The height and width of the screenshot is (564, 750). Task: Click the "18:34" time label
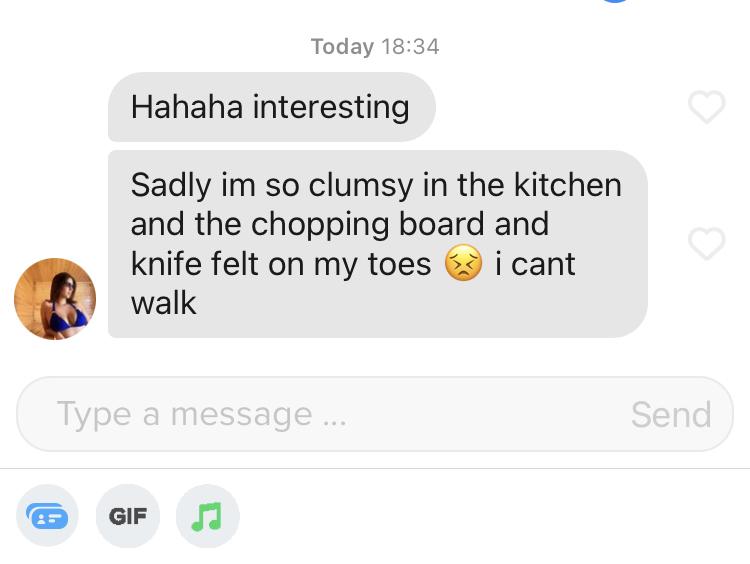(x=410, y=47)
